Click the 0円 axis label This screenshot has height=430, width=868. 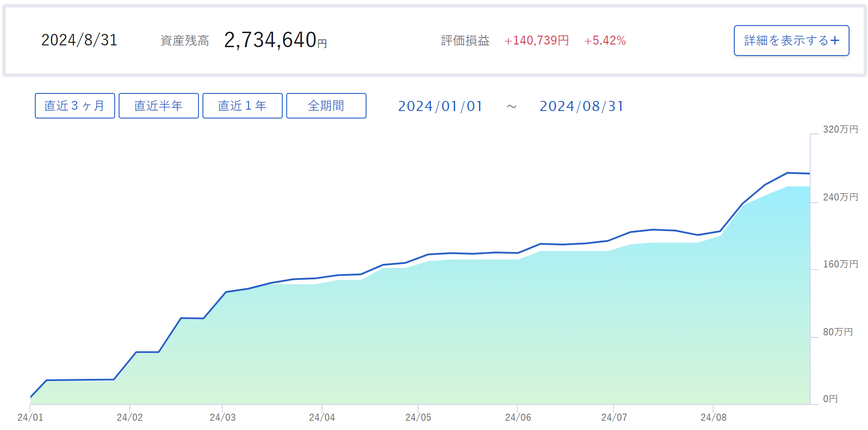(x=831, y=399)
